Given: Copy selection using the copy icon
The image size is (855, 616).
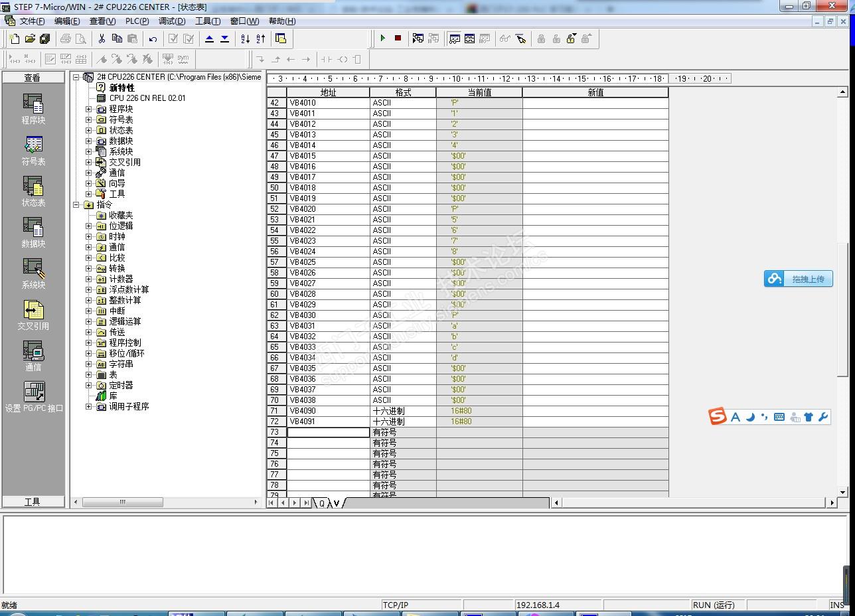Looking at the screenshot, I should coord(117,38).
